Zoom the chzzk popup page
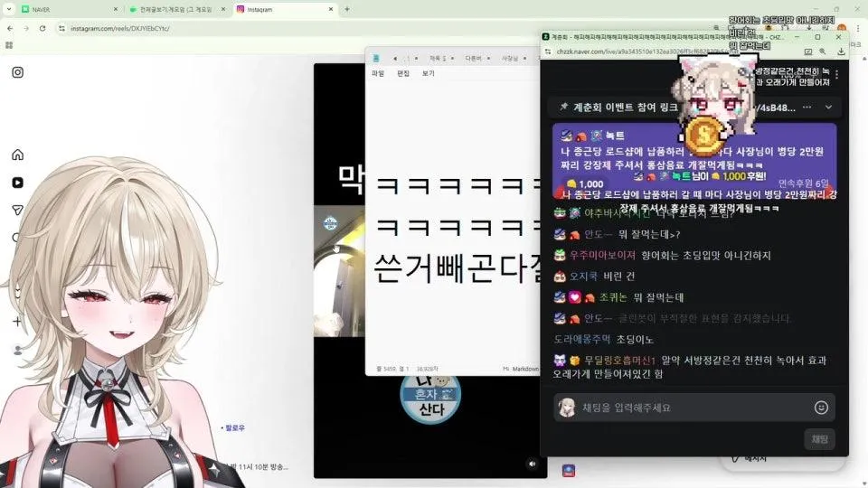This screenshot has height=488, width=868. click(823, 52)
